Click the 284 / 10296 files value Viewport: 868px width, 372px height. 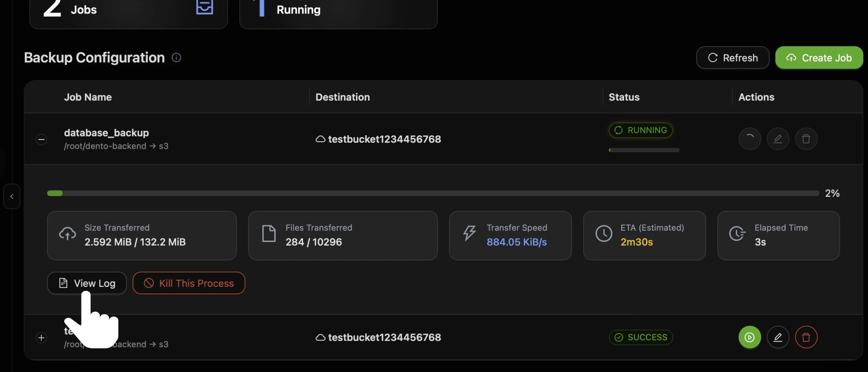(314, 242)
